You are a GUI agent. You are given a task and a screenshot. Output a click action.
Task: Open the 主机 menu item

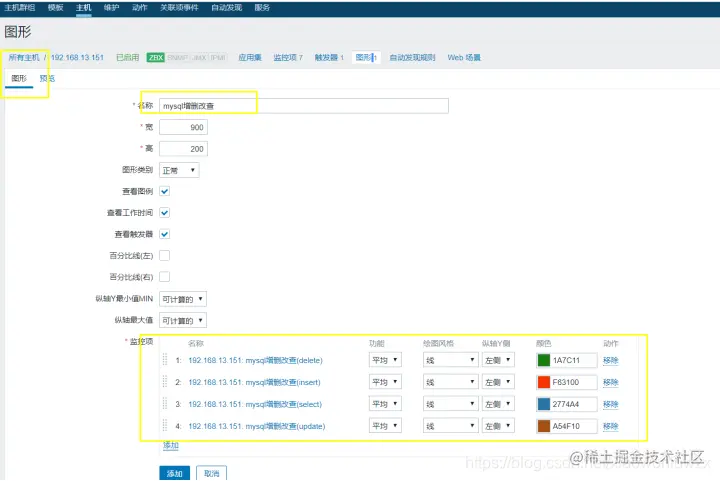click(84, 7)
